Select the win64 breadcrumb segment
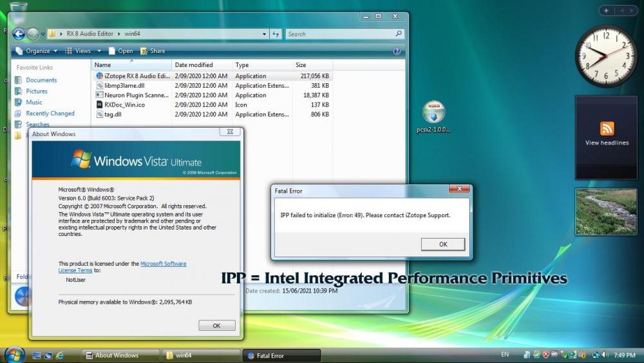Screen dimensions: 644x363 point(132,34)
